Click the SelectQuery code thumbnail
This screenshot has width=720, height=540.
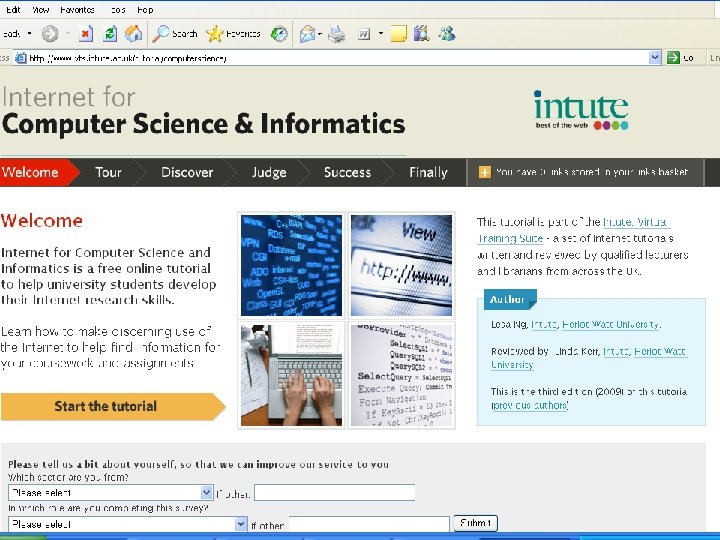401,375
